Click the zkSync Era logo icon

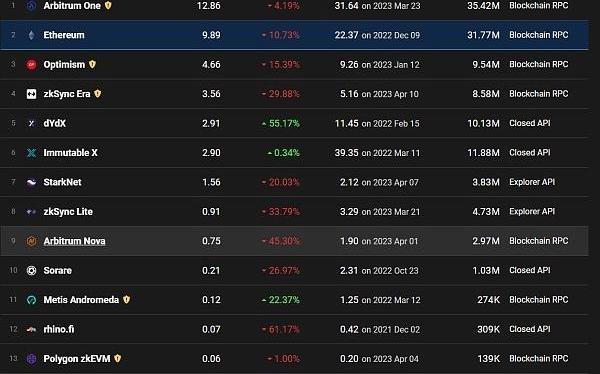click(31, 94)
